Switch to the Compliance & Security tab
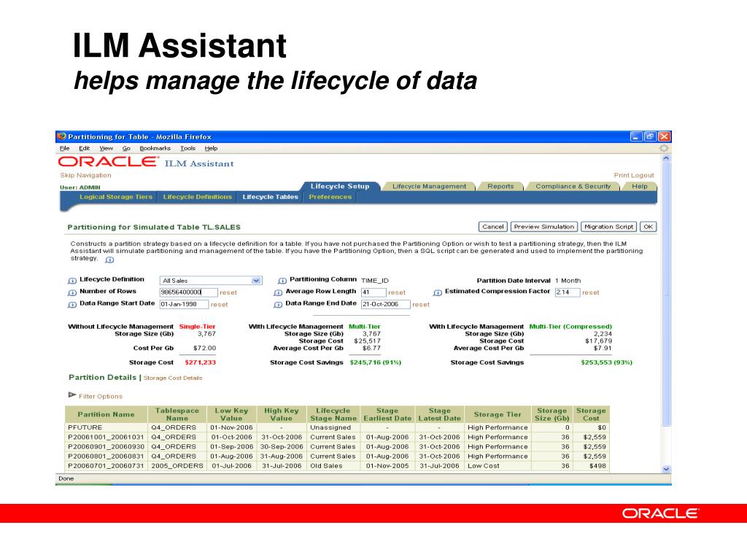Screen dimensions: 747x560 (573, 186)
